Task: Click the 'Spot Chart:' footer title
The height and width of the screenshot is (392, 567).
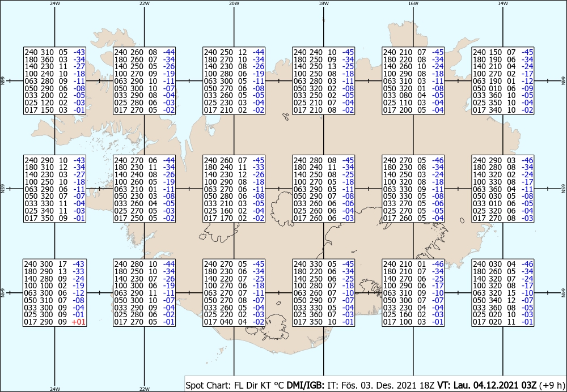Action: point(208,385)
